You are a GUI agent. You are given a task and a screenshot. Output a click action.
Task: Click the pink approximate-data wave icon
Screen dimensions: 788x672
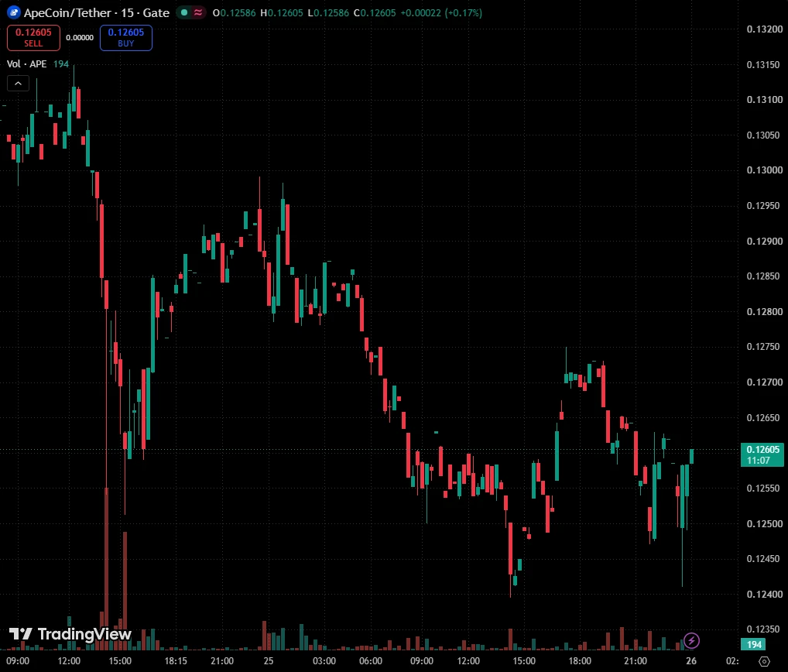[198, 12]
